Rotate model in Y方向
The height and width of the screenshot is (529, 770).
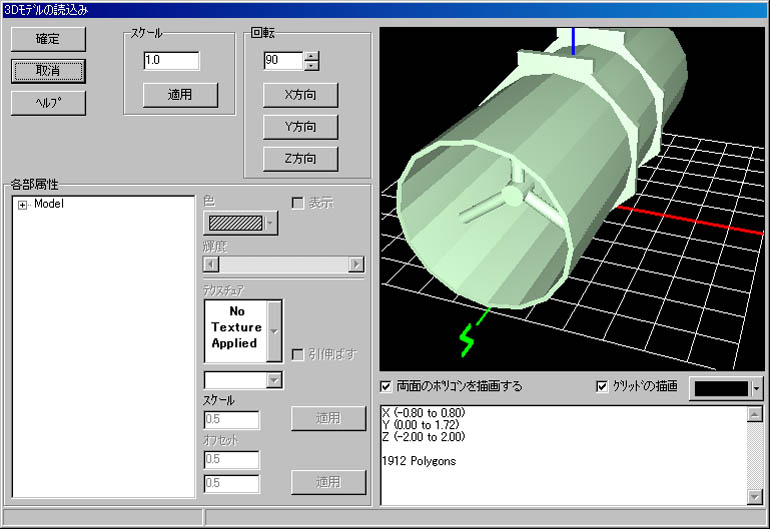(x=301, y=127)
